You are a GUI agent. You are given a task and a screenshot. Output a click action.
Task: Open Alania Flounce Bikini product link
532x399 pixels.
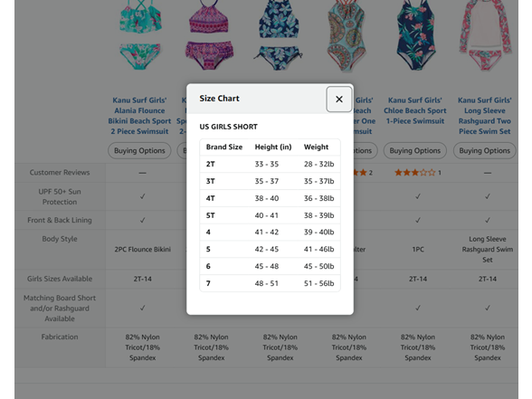coord(139,116)
